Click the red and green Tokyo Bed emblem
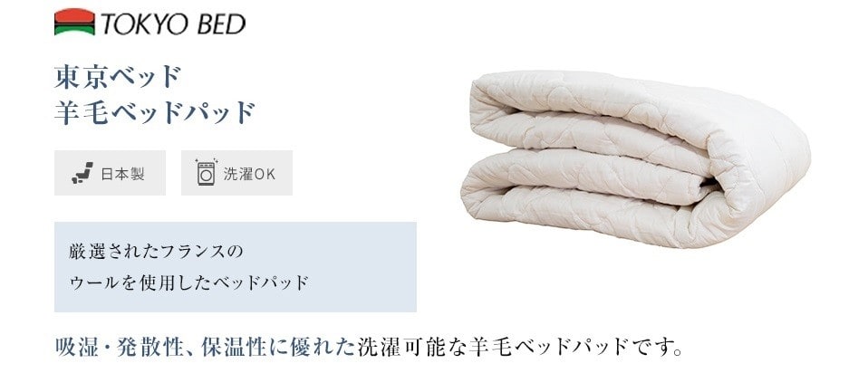Viewport: 868px width, 373px height. coord(74,22)
